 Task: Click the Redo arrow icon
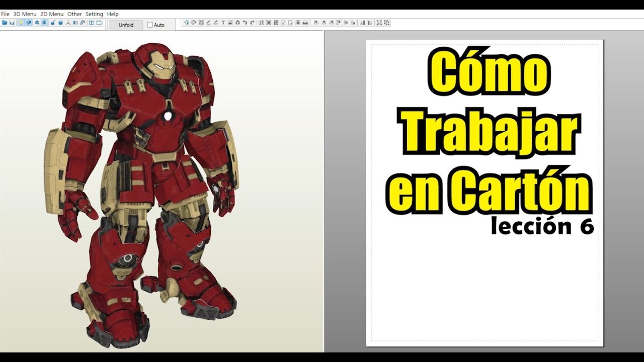(253, 23)
